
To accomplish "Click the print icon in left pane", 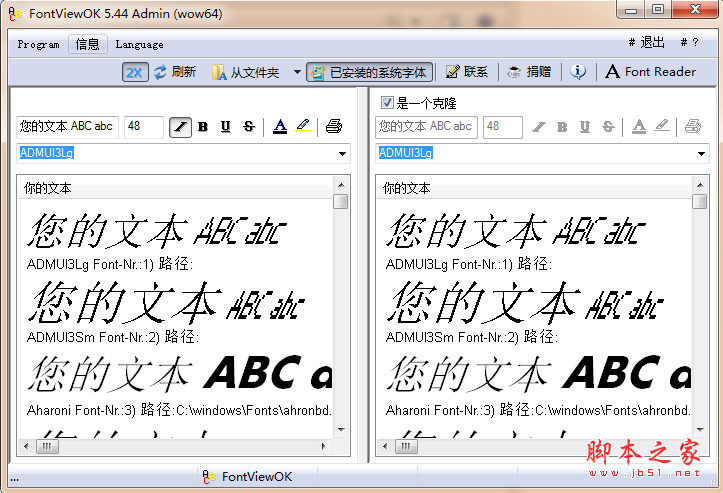I will click(x=334, y=126).
